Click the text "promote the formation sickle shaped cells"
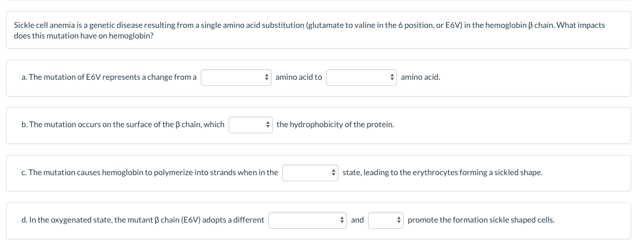Image resolution: width=644 pixels, height=246 pixels. point(481,220)
